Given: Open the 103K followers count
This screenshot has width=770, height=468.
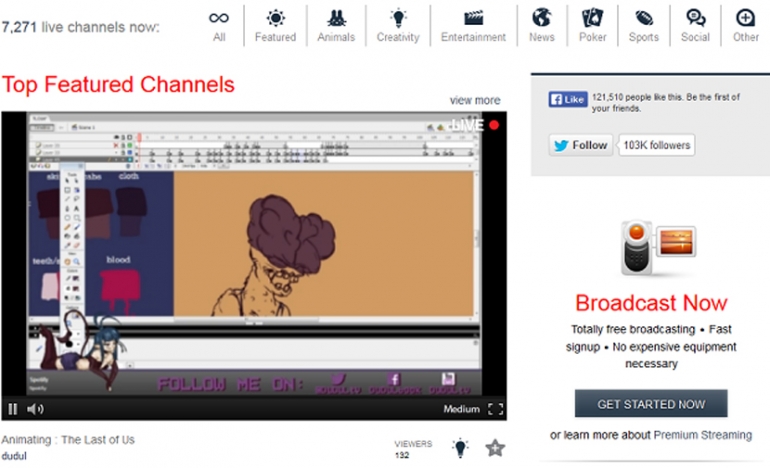Looking at the screenshot, I should pos(657,145).
